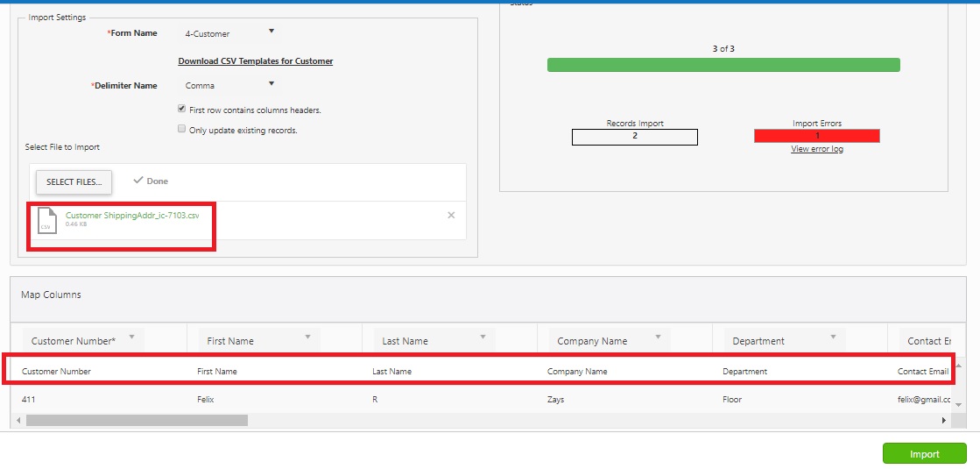Screen dimensions: 980x469
Task: Toggle 'First row contains columns headers' checkbox
Action: coord(181,110)
